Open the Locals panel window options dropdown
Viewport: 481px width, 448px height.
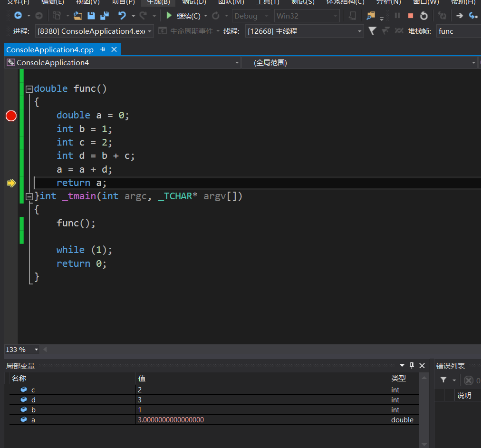(x=402, y=365)
